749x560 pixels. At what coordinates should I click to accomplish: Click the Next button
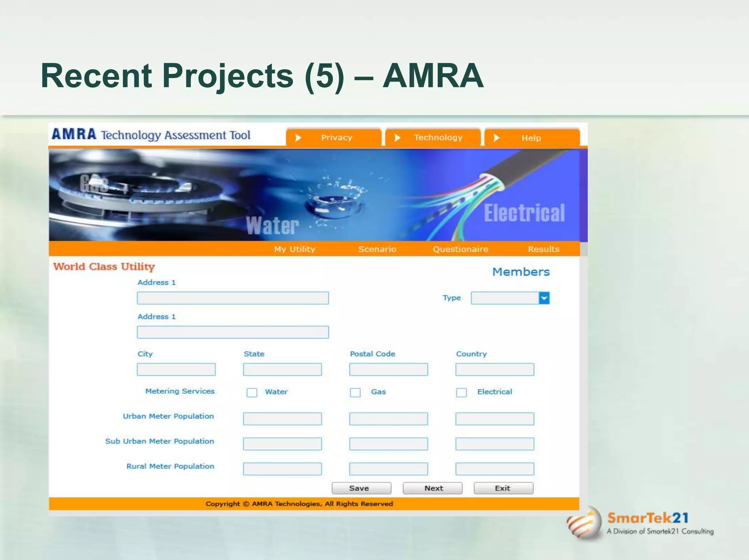click(x=433, y=488)
